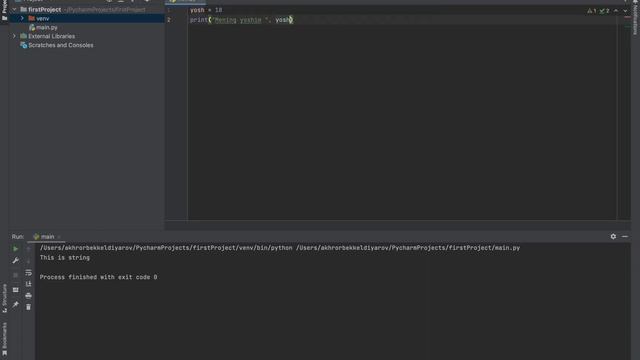Open the python interpreter path link in console
The width and height of the screenshot is (640, 360).
point(166,248)
